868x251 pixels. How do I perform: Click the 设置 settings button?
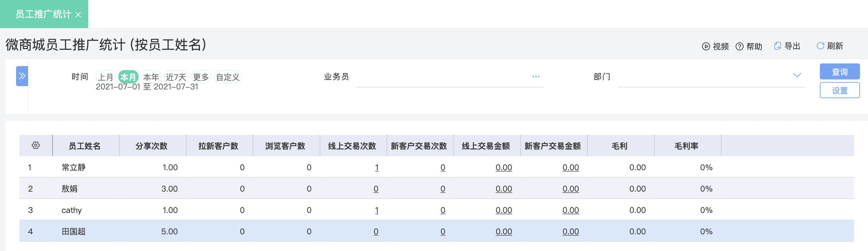tap(839, 90)
